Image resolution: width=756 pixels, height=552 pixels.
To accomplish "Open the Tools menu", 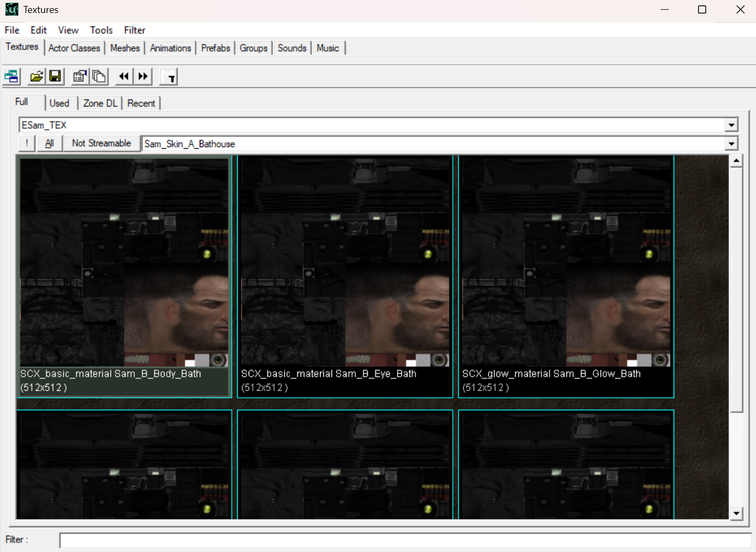I will (x=101, y=30).
